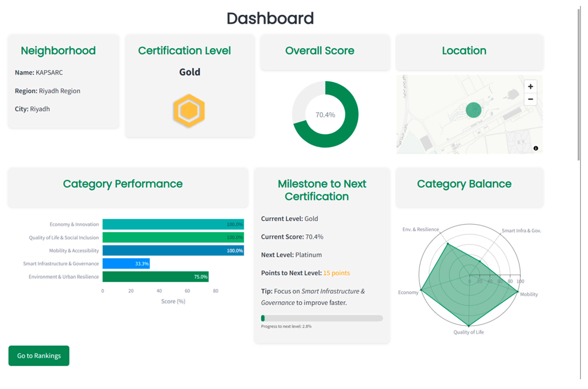Viewport: 588px width, 389px height.
Task: Click the Quality of Life radar point
Action: 469,325
